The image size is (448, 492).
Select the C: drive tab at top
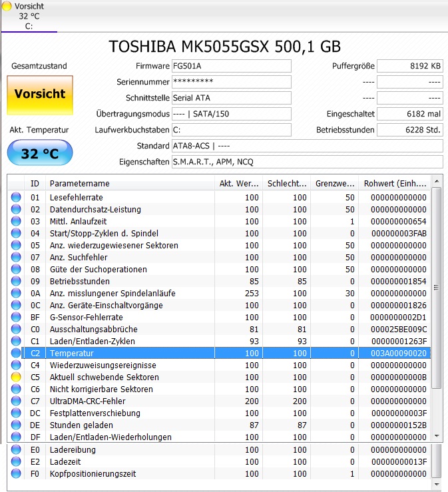click(29, 16)
